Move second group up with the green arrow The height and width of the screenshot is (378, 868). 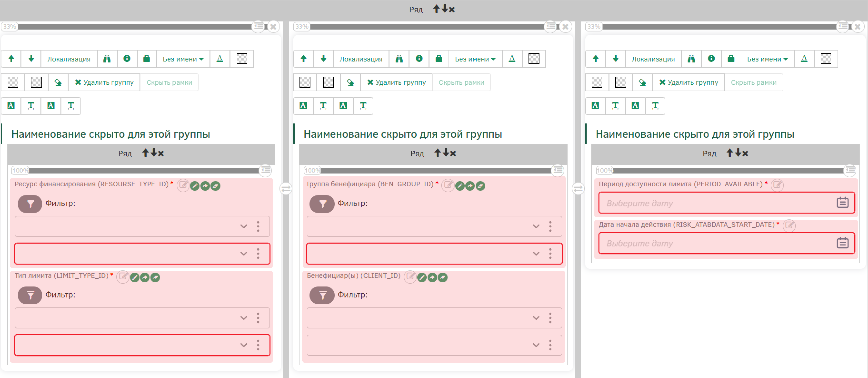click(303, 59)
